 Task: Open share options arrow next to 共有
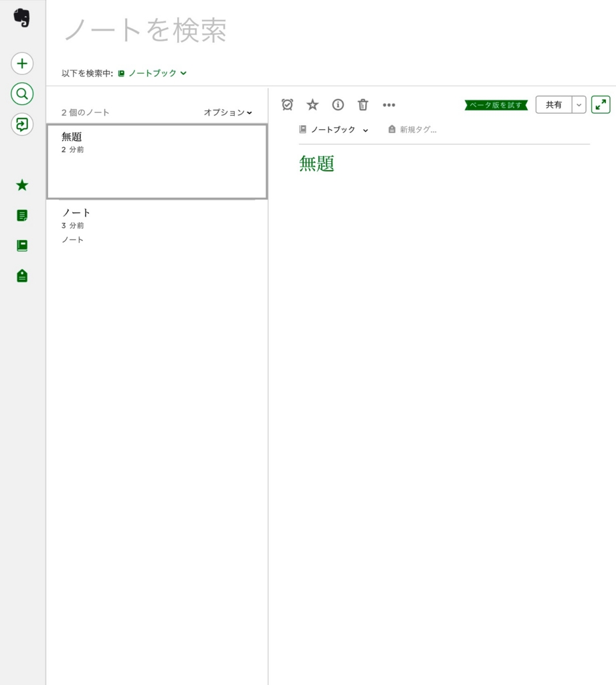[579, 105]
